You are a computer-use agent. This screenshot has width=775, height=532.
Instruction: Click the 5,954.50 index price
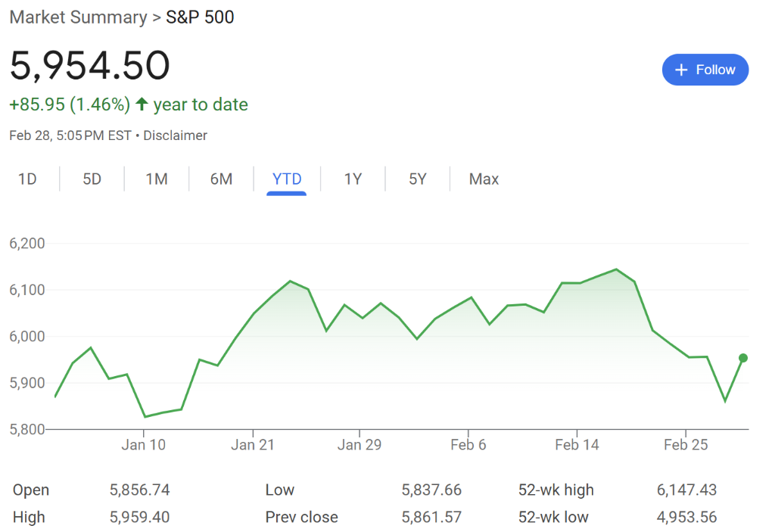[89, 65]
